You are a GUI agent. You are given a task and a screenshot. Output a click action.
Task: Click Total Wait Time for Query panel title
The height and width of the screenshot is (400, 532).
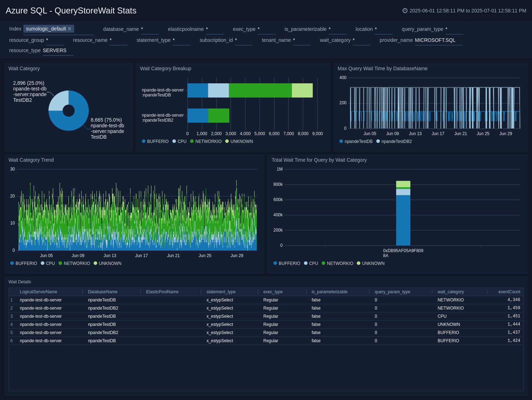(x=319, y=160)
